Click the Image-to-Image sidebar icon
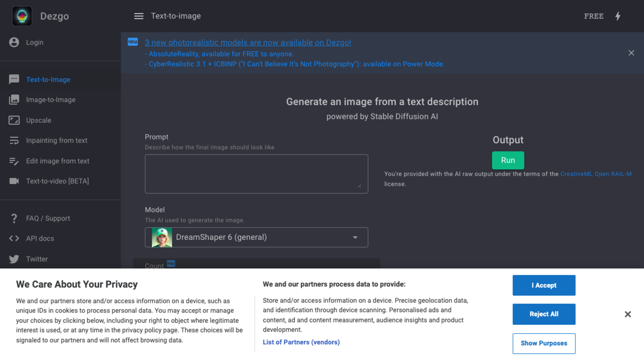644x362 pixels. [x=14, y=99]
